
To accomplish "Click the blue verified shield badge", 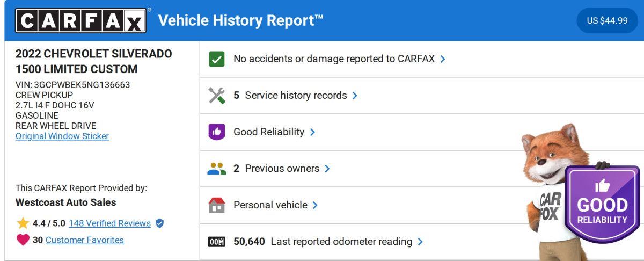I will (x=159, y=223).
